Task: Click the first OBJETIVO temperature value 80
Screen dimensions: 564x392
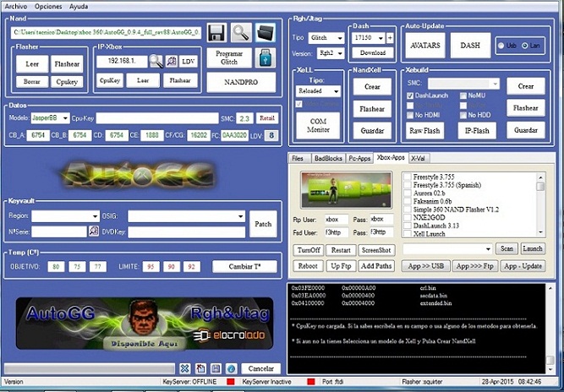Action: pyautogui.click(x=56, y=267)
